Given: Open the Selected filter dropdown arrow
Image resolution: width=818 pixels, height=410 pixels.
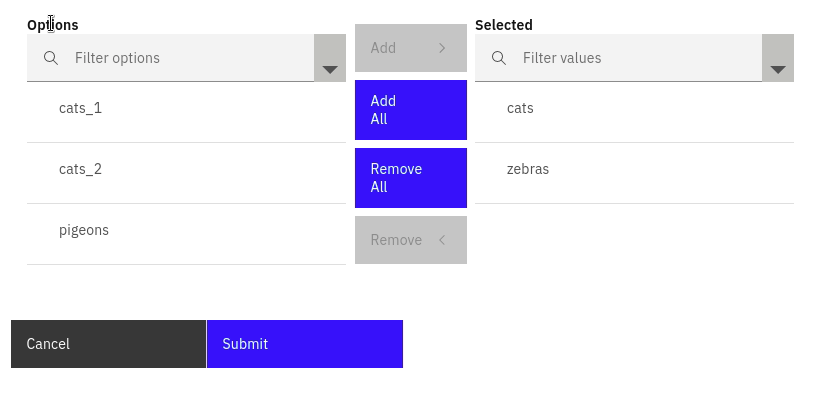Looking at the screenshot, I should (x=778, y=58).
